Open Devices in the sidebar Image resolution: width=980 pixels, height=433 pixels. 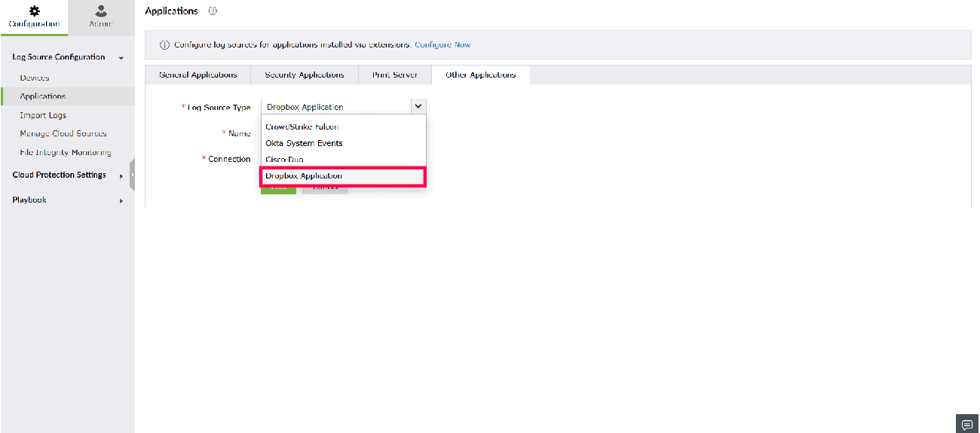(x=35, y=78)
